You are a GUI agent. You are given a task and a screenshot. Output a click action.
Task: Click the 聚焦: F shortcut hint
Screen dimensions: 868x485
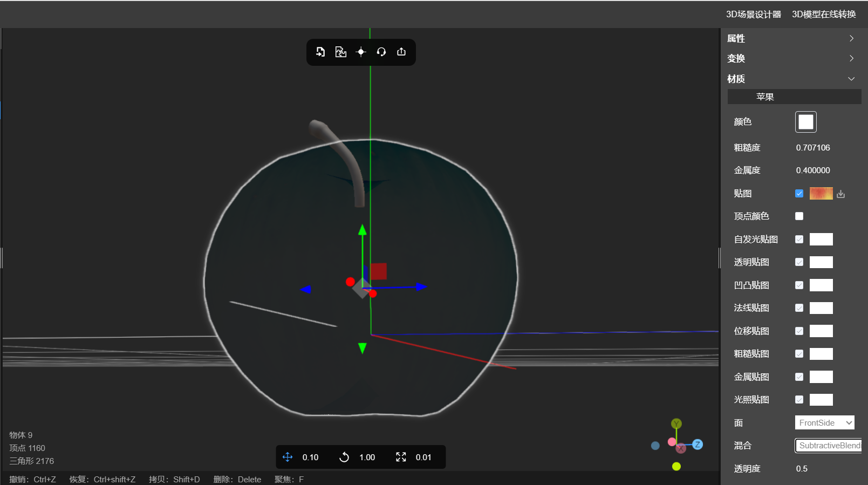289,480
